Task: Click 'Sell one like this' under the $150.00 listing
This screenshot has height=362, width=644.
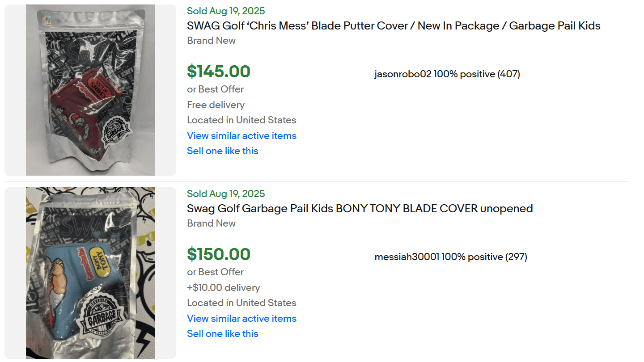Action: click(x=222, y=333)
